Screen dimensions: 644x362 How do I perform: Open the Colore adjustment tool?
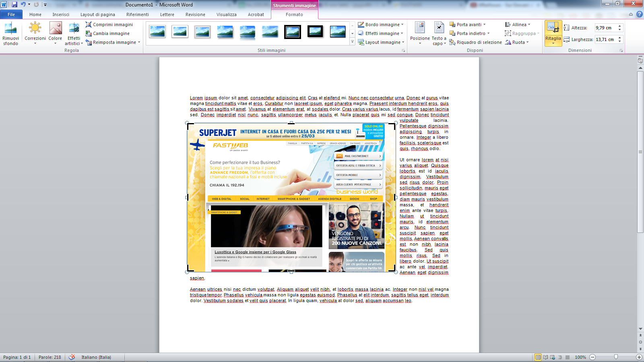click(55, 34)
